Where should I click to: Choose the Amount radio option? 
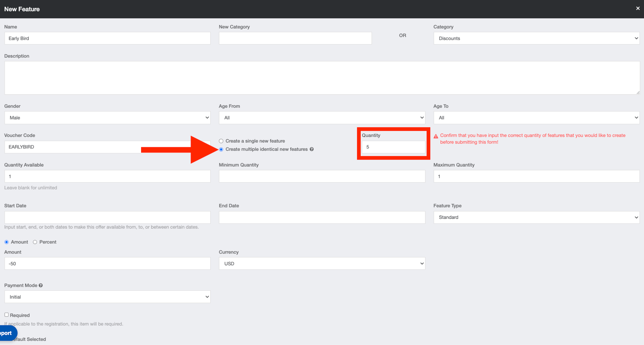click(7, 242)
